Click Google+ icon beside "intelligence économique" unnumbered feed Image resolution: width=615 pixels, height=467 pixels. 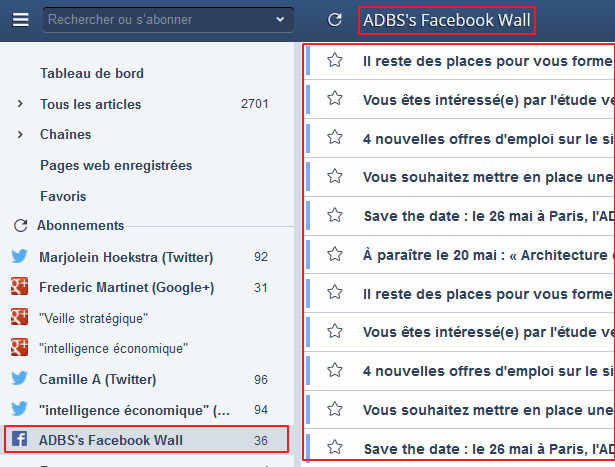click(19, 347)
